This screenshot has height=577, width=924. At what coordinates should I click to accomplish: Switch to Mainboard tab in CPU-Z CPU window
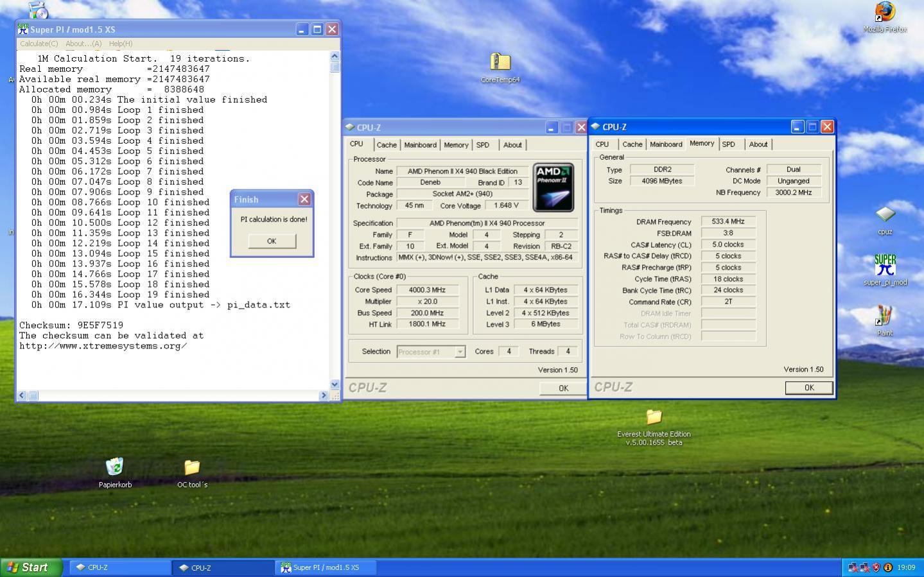pyautogui.click(x=420, y=145)
